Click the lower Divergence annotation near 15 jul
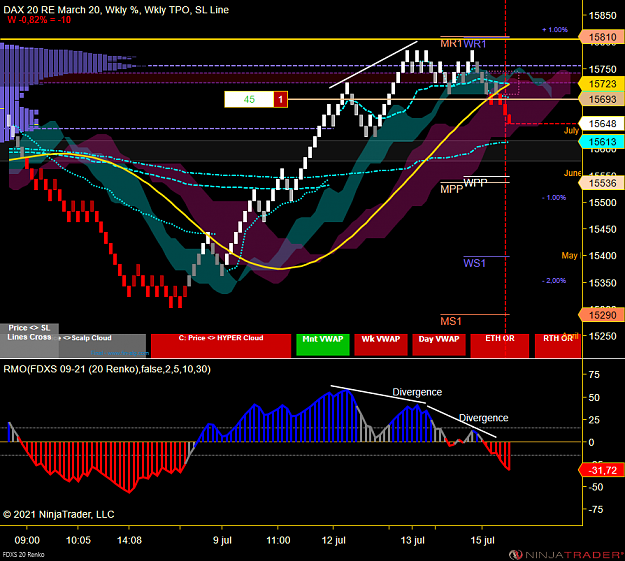Image resolution: width=625 pixels, height=561 pixels. click(x=483, y=418)
